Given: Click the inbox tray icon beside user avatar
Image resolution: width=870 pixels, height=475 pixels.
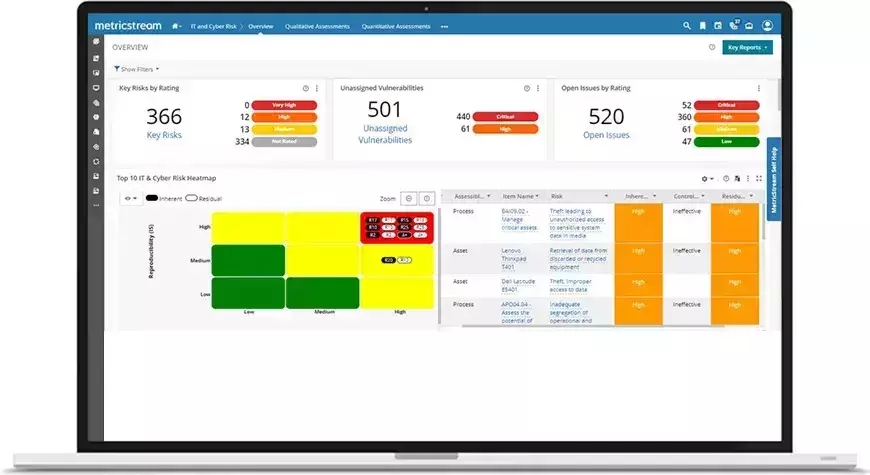Looking at the screenshot, I should (749, 26).
